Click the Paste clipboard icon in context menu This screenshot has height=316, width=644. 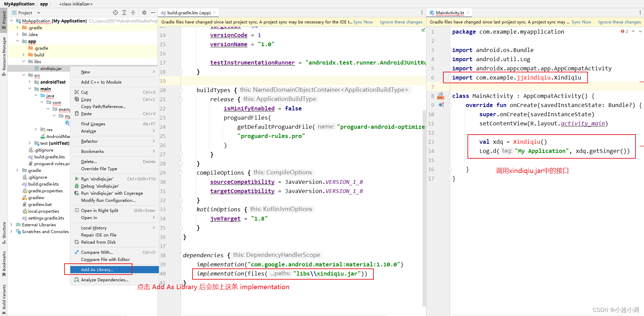[x=77, y=113]
